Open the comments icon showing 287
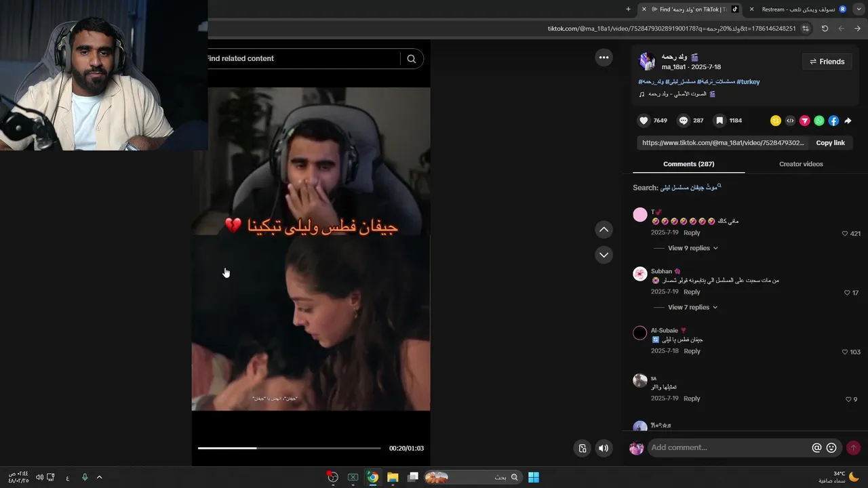Image resolution: width=868 pixels, height=488 pixels. tap(684, 121)
